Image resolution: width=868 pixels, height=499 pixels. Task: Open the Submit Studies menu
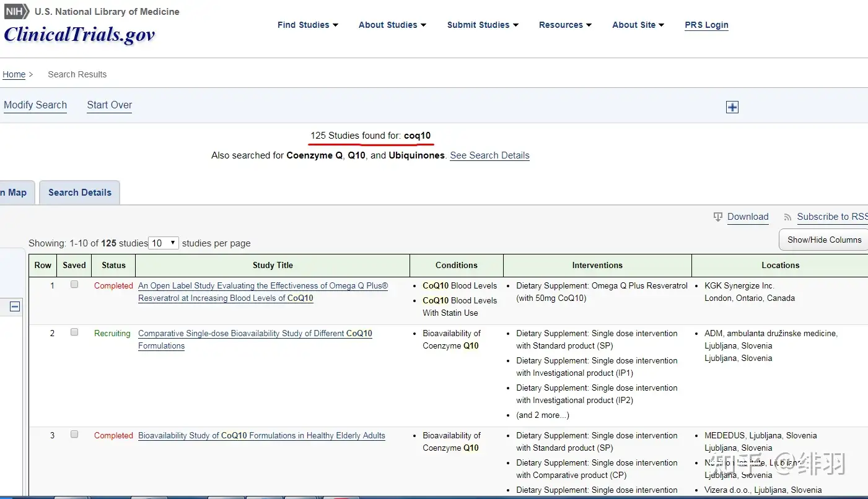(x=483, y=25)
